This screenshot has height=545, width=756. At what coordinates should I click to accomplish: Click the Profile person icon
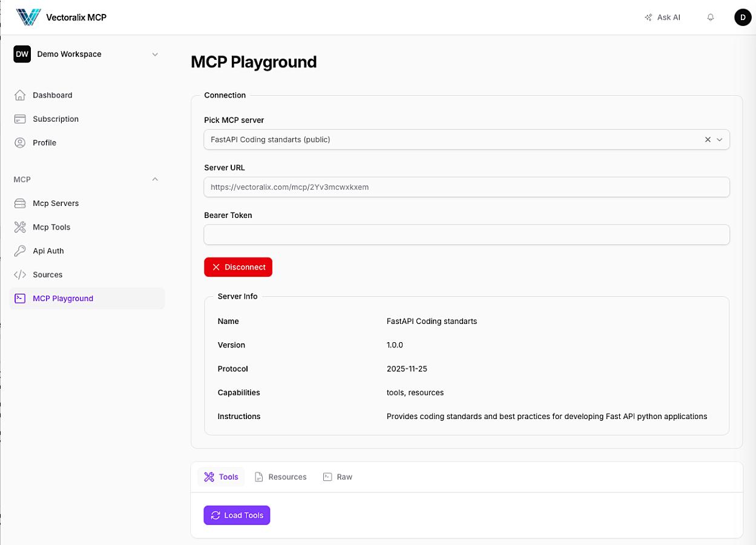[x=20, y=143]
